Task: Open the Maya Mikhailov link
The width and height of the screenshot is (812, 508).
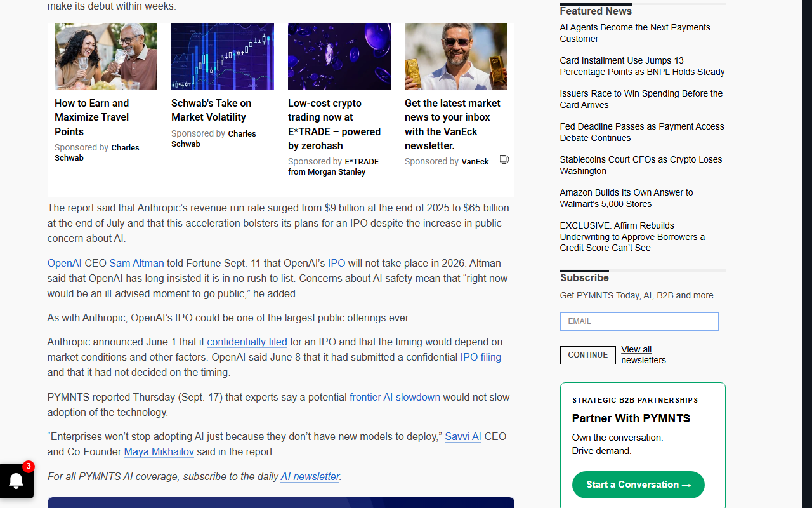Action: click(x=159, y=451)
